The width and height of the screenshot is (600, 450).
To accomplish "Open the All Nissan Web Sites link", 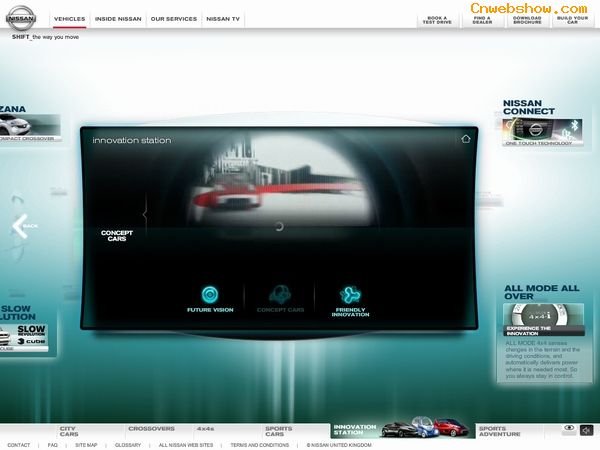I will pyautogui.click(x=186, y=445).
